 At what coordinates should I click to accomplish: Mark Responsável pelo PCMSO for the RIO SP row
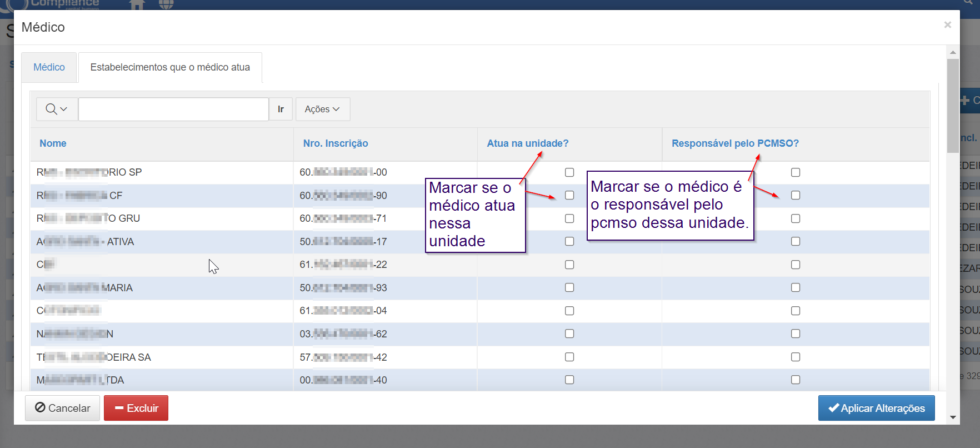pyautogui.click(x=796, y=172)
